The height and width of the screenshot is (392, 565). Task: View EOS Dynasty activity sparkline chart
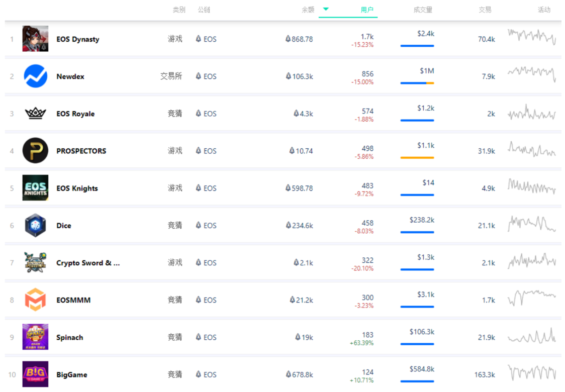(x=532, y=36)
